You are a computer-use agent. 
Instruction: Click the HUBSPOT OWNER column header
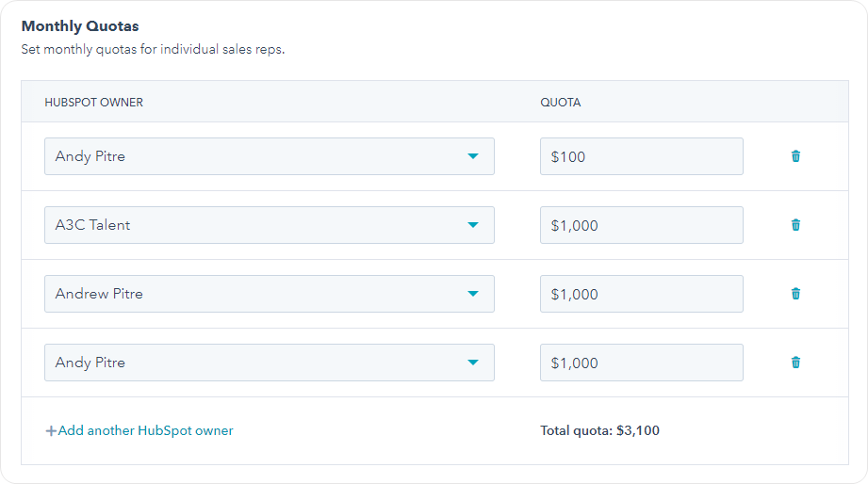(94, 102)
